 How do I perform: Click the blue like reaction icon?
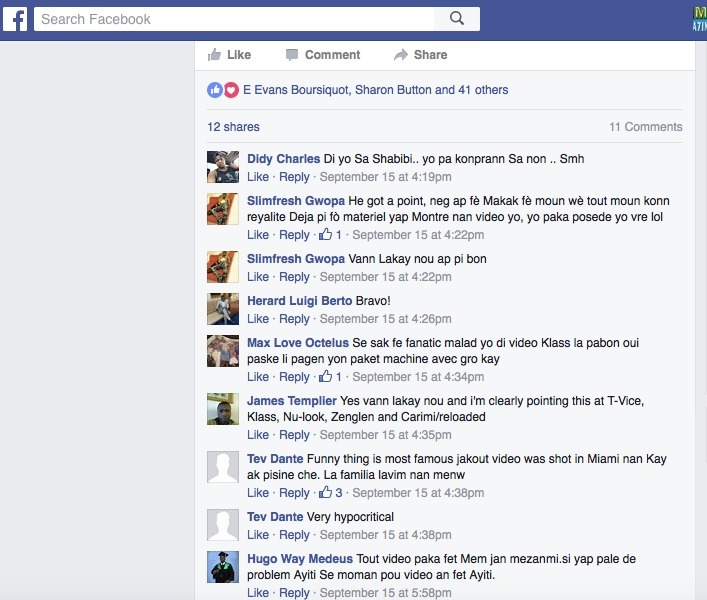coord(215,90)
